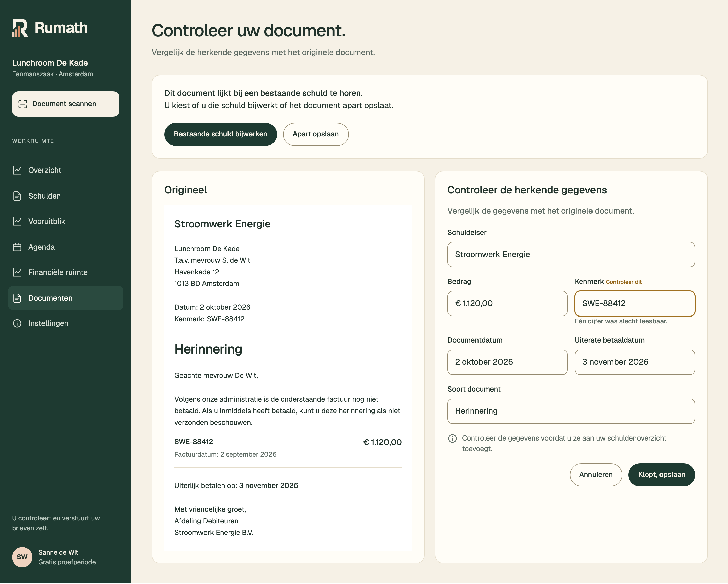Click the Sanne de Wit account name
Viewport: 728px width, 584px height.
pos(58,552)
